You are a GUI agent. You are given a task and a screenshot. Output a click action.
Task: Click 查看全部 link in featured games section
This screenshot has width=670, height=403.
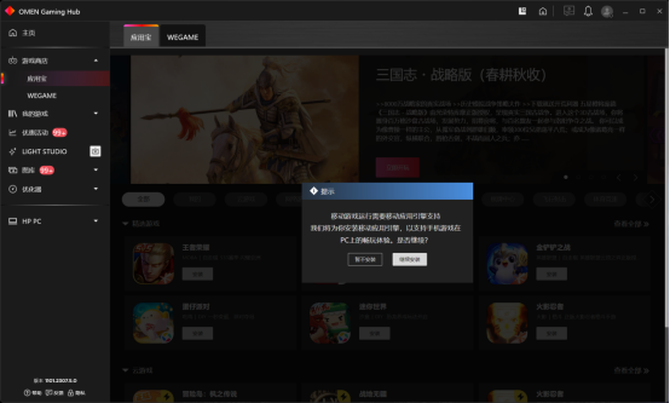631,224
